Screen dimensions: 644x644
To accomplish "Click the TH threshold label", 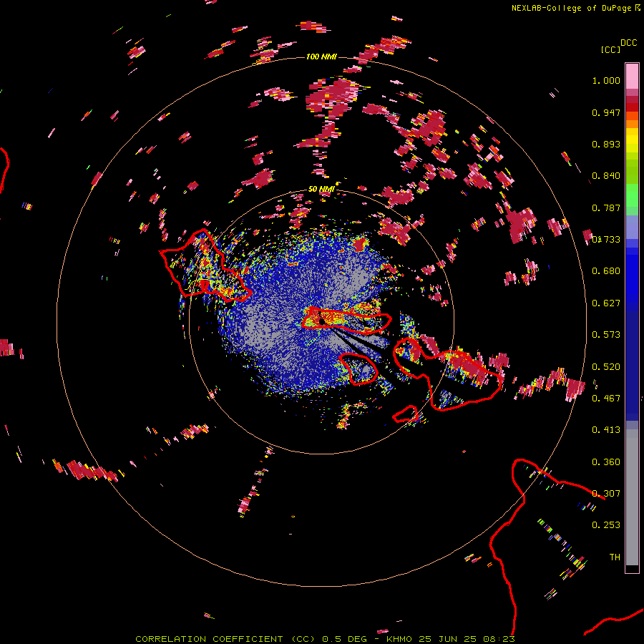I will pos(615,557).
